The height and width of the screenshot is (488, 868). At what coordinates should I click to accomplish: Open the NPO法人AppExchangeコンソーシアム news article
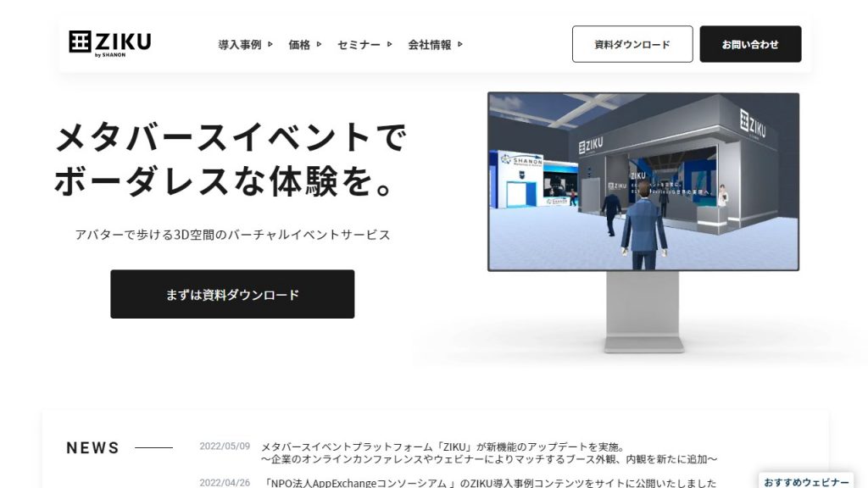[x=489, y=482]
